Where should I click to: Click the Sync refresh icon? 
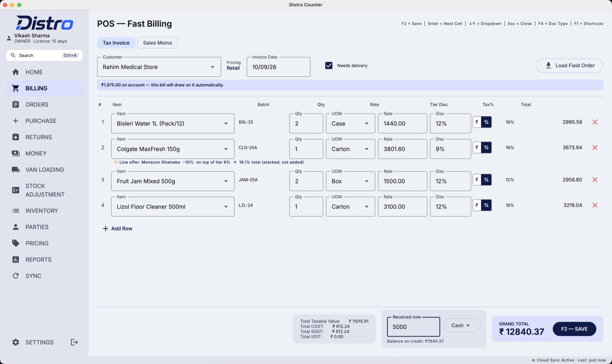16,276
